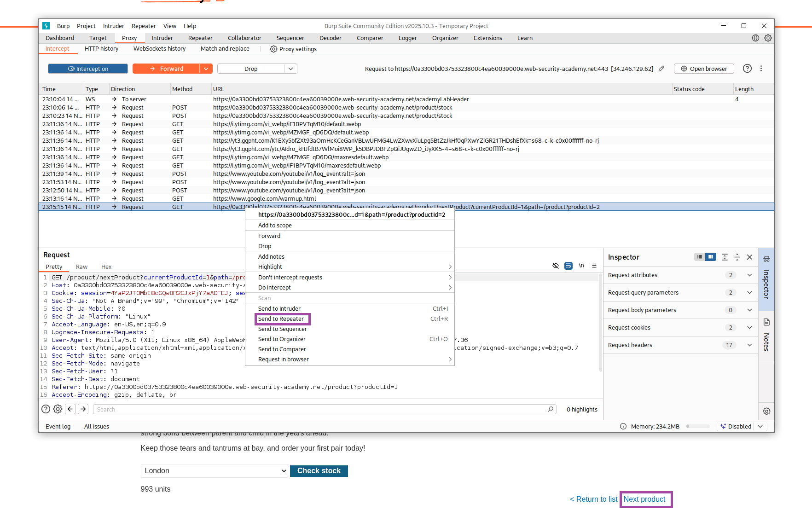The width and height of the screenshot is (812, 516).
Task: Toggle hiding of non-printable characters eye icon
Action: (x=556, y=266)
